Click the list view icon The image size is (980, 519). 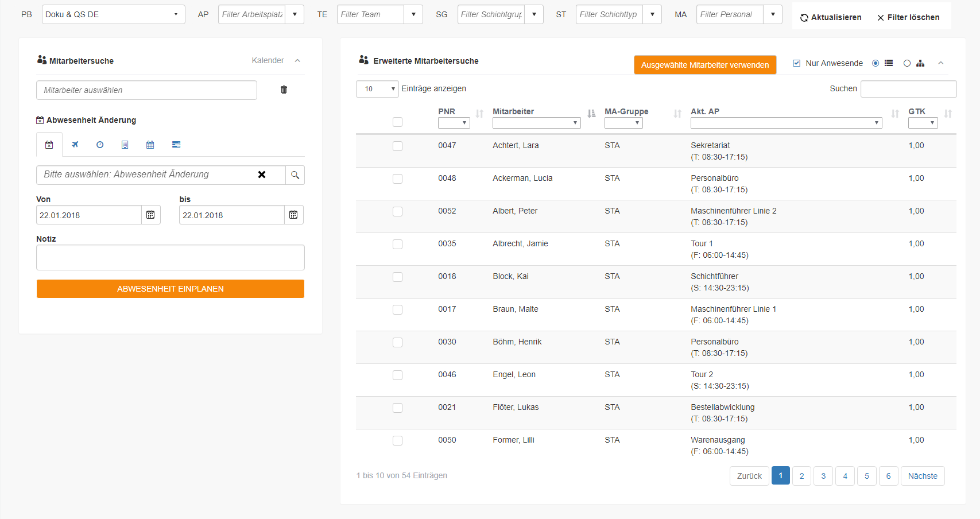889,63
